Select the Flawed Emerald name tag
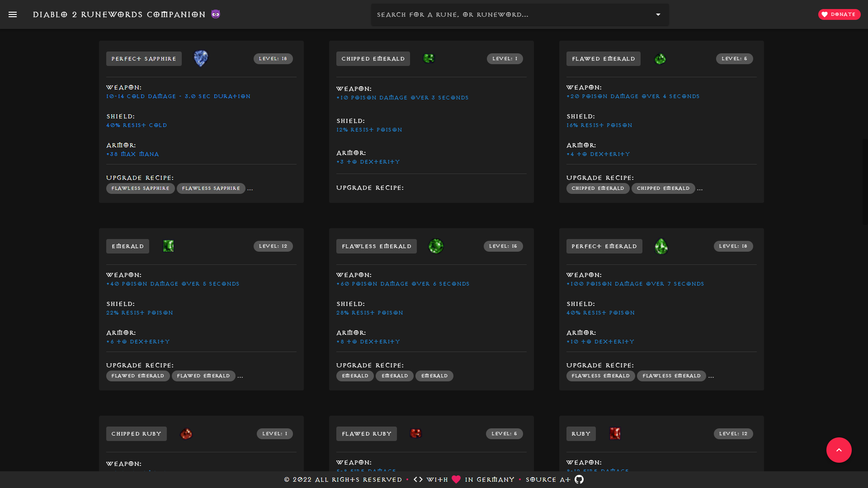 pos(604,59)
